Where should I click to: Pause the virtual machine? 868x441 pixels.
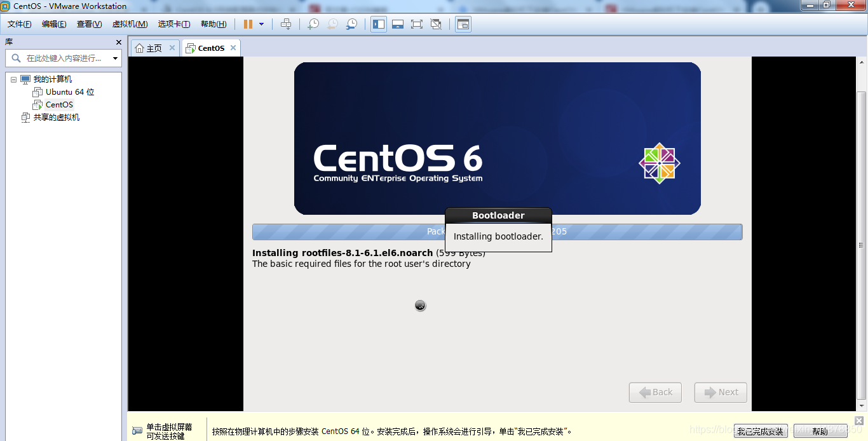click(248, 24)
